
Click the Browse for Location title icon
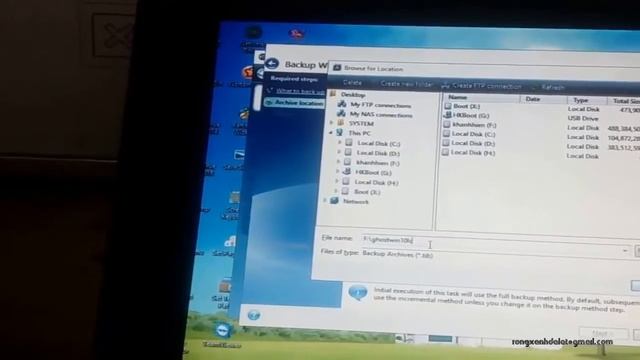coord(337,68)
